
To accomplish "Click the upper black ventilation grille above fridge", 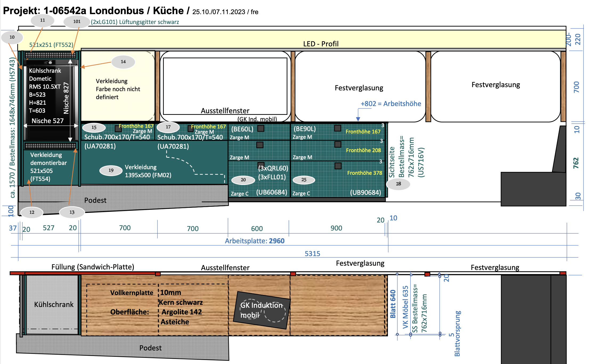I will 50,55.
